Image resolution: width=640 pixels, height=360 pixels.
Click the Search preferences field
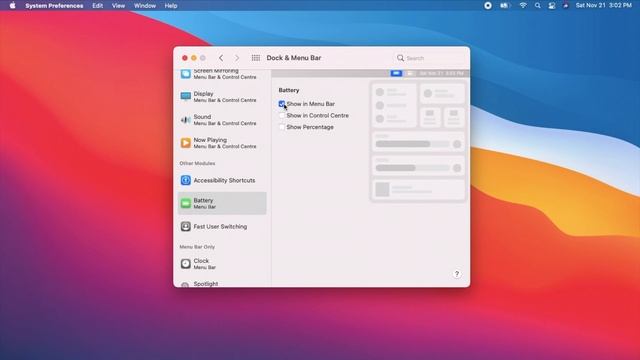tap(429, 58)
